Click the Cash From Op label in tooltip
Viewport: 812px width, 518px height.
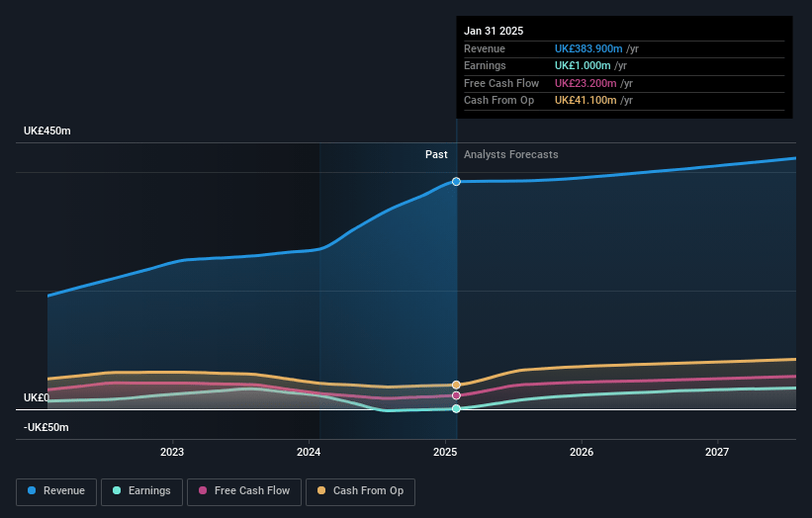click(x=498, y=101)
